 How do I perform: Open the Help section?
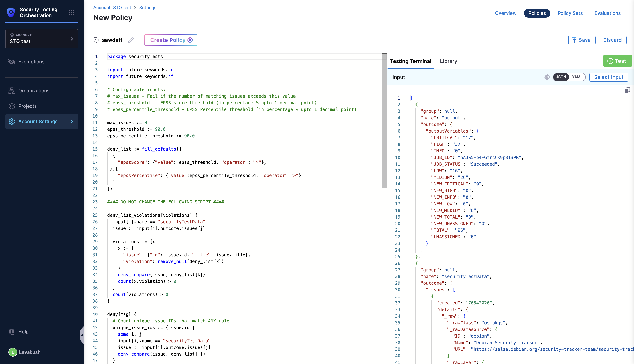coord(23,332)
